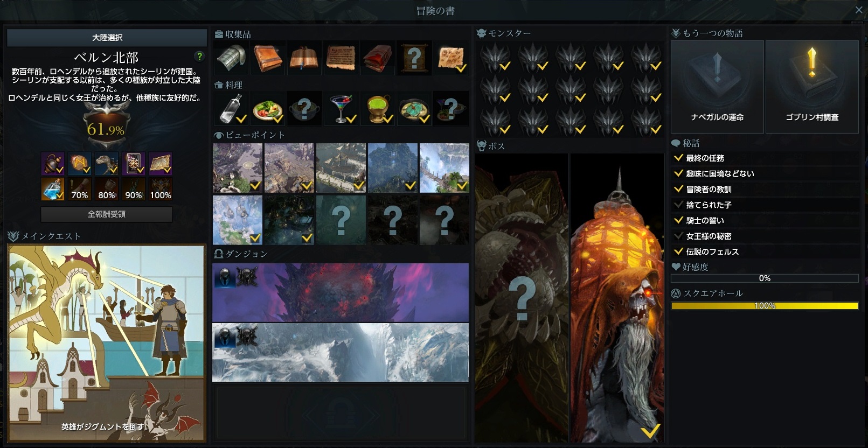Viewport: 868px width, 448px height.
Task: Open the first locked viewpoint with question mark
Action: click(341, 220)
